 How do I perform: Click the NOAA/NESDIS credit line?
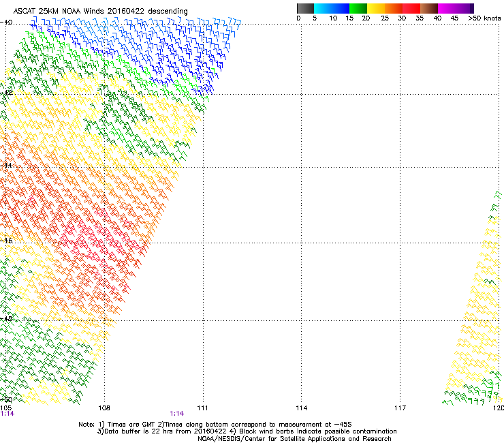294,439
